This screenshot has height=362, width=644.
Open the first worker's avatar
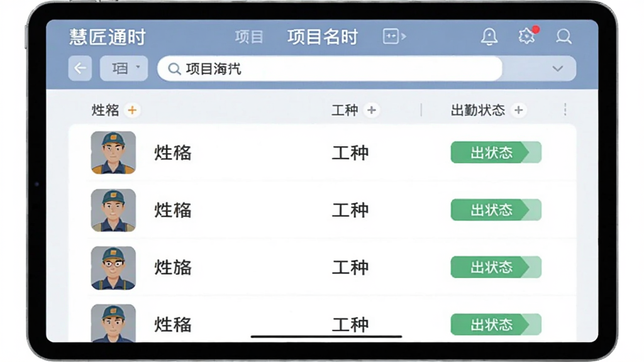113,153
